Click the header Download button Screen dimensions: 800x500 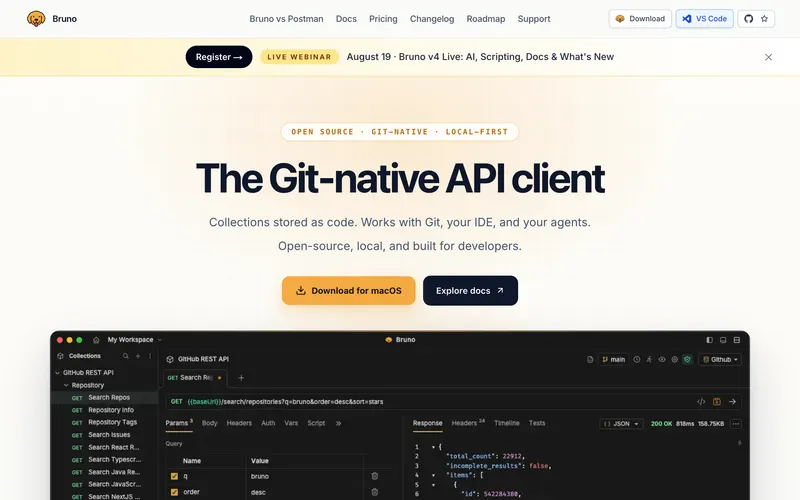[640, 19]
